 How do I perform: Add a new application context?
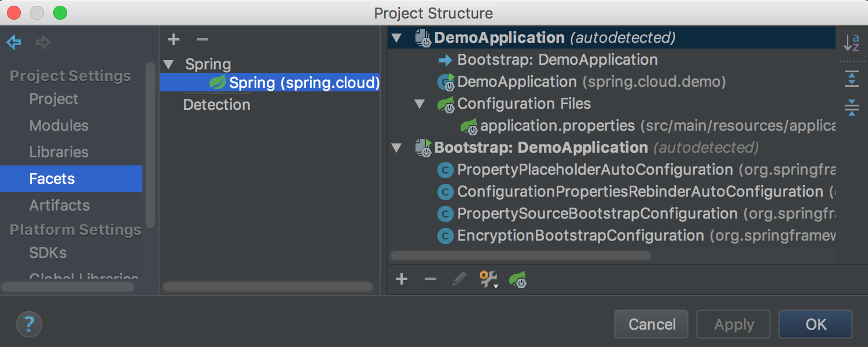tap(402, 280)
